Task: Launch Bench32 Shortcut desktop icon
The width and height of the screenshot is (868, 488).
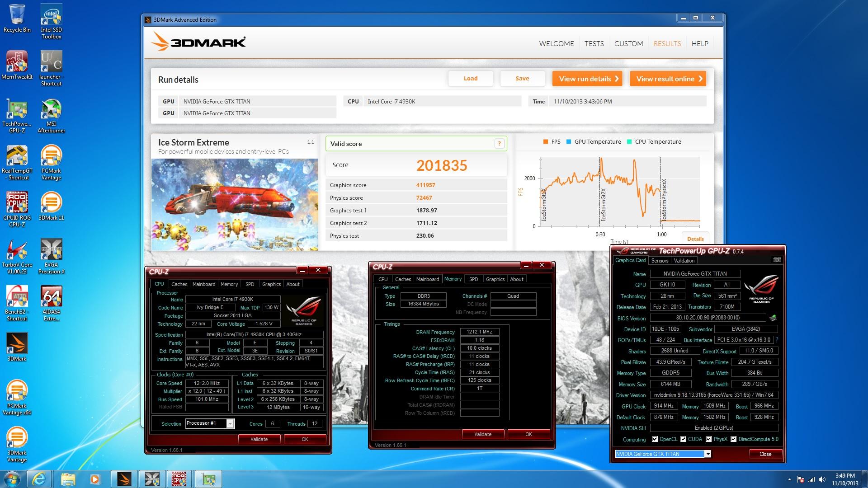Action: click(17, 303)
